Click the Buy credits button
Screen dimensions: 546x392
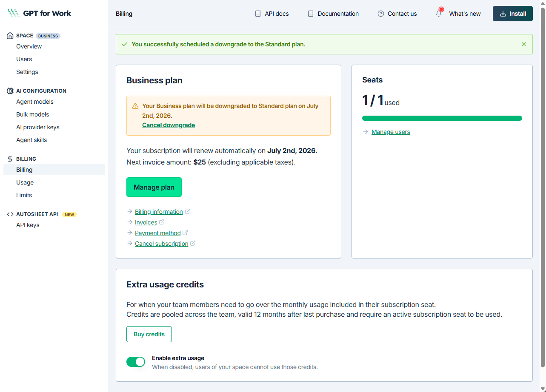pos(149,334)
